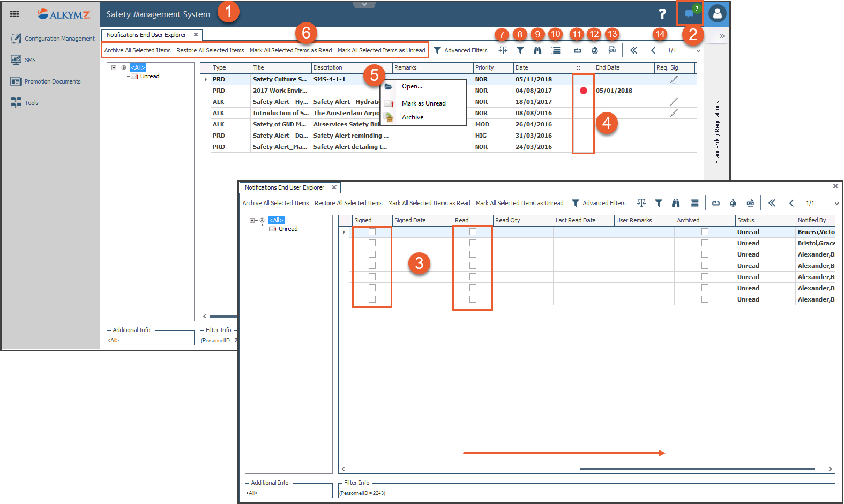Tick Archived checkbox in the Bristol,Grace row

(705, 243)
